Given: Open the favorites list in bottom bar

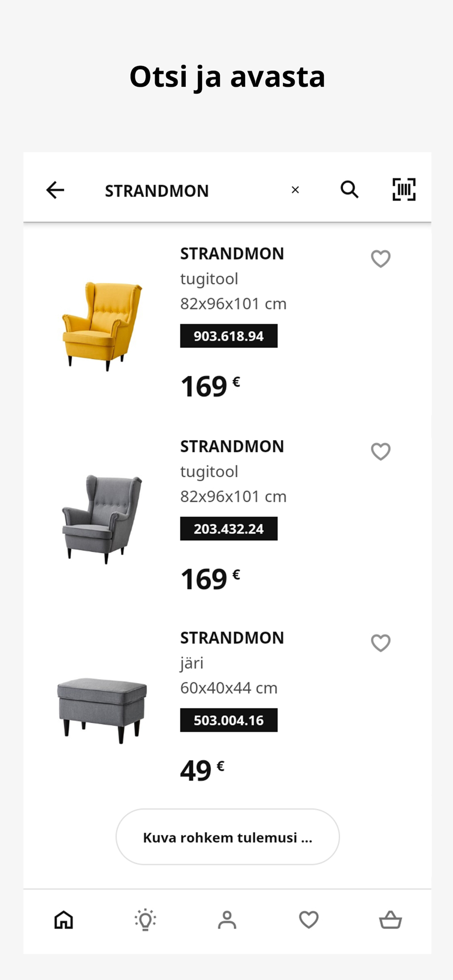Looking at the screenshot, I should [309, 920].
